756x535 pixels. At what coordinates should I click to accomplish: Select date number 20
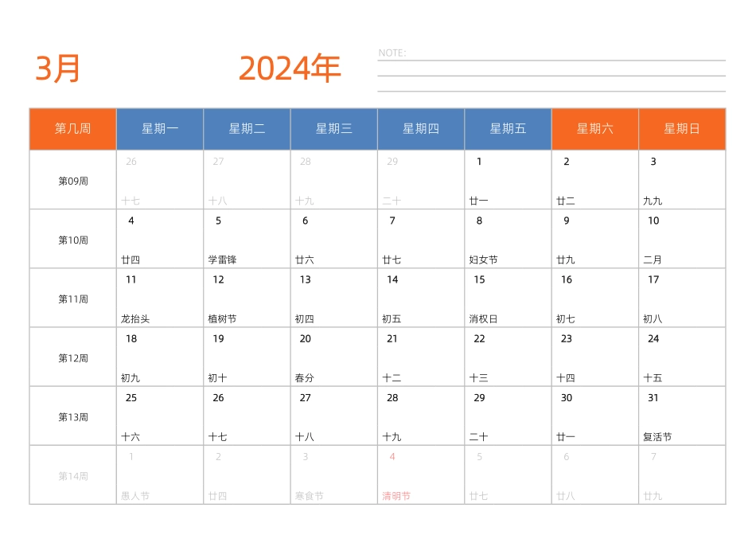[306, 339]
